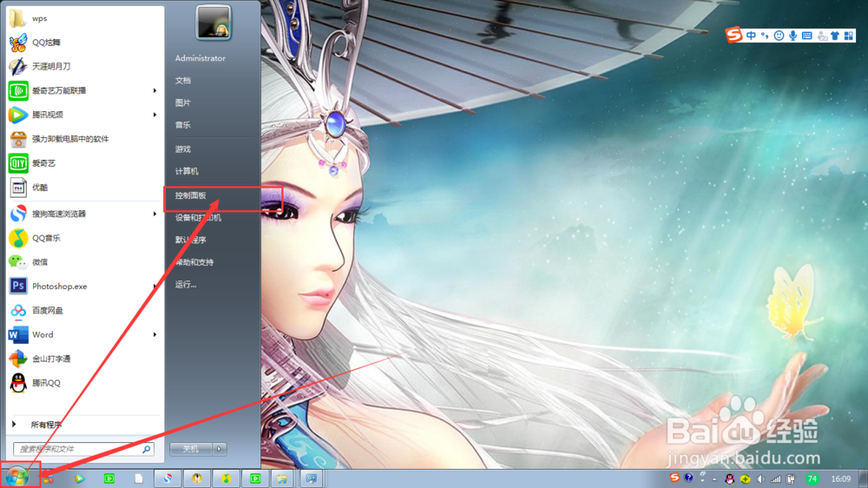Image resolution: width=868 pixels, height=488 pixels.
Task: Click the Windows Start orb
Action: pos(17,477)
